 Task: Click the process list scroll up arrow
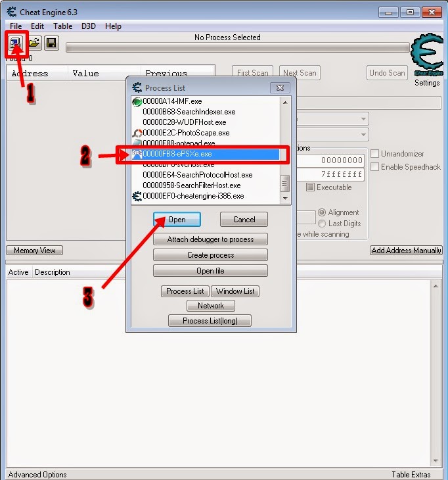coord(285,103)
